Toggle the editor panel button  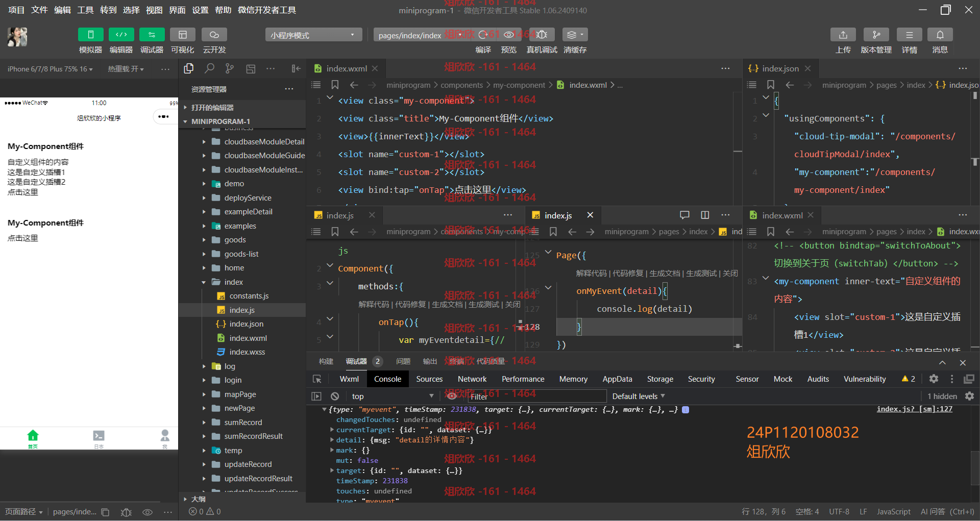coord(121,35)
